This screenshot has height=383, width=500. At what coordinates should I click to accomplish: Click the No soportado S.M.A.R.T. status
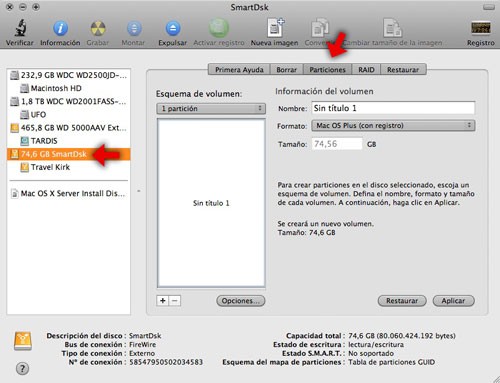click(x=371, y=353)
